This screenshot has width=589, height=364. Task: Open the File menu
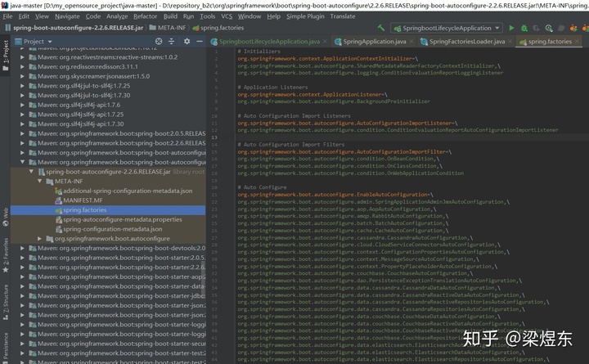pos(7,16)
